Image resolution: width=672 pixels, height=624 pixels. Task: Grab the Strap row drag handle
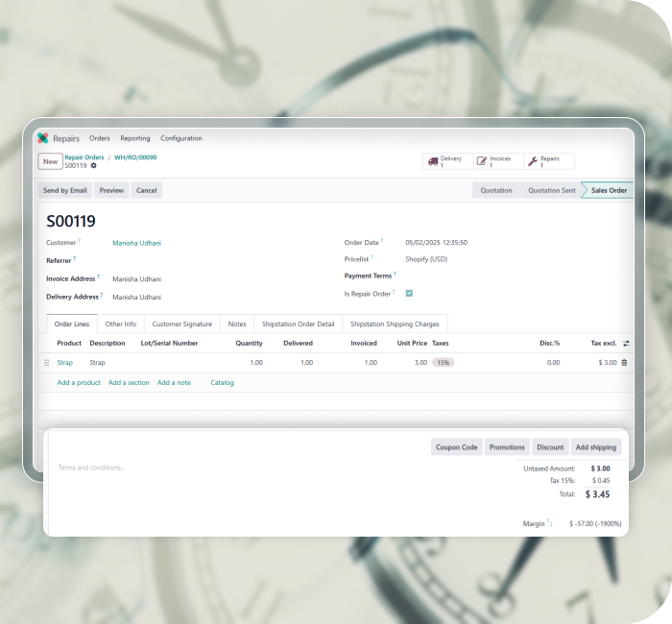[x=47, y=363]
